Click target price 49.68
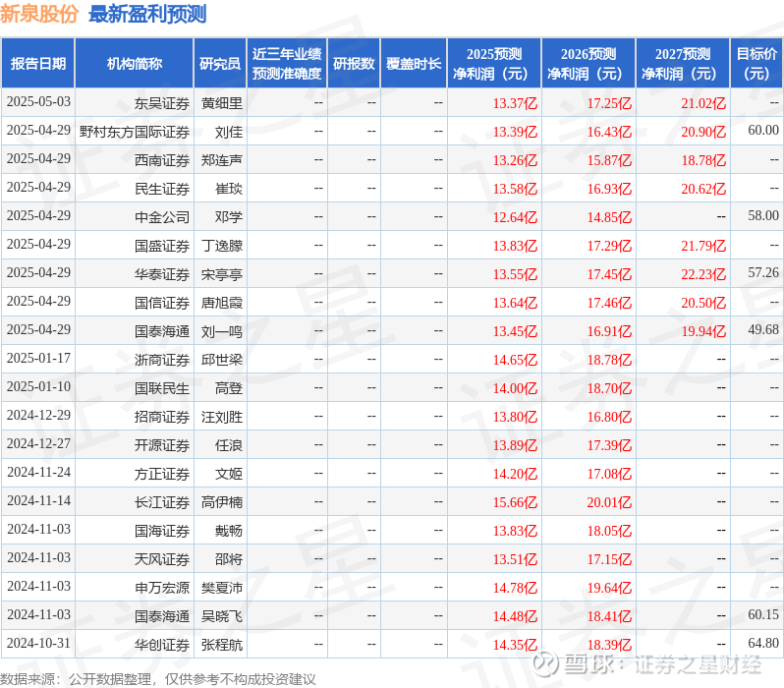This screenshot has width=784, height=688. (x=763, y=329)
